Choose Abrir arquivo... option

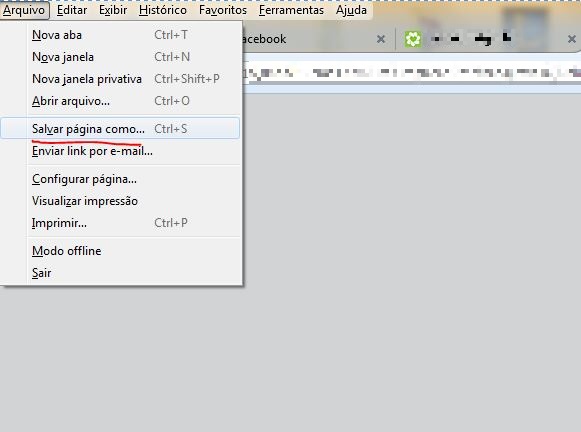pos(120,101)
